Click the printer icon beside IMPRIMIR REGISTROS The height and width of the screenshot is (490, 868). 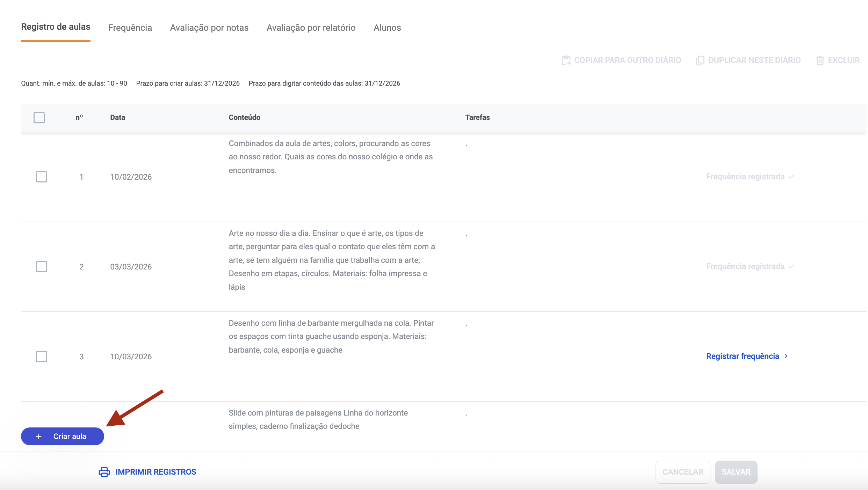pos(104,472)
